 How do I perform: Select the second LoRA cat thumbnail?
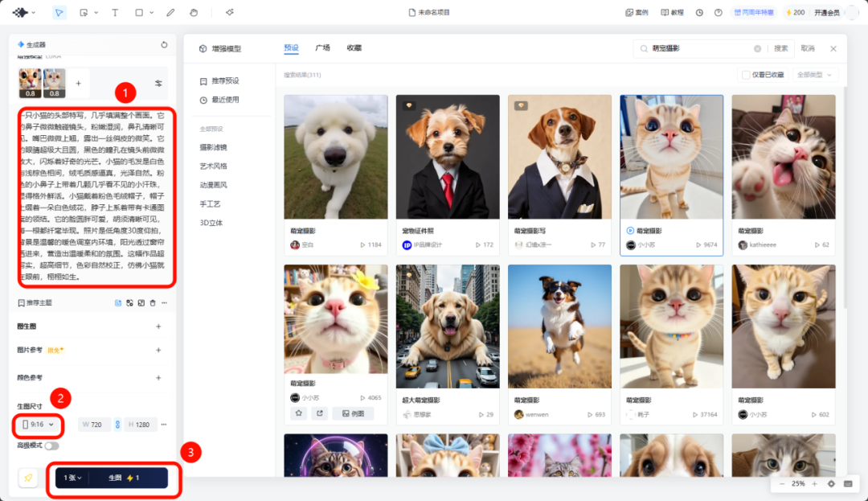tap(55, 83)
